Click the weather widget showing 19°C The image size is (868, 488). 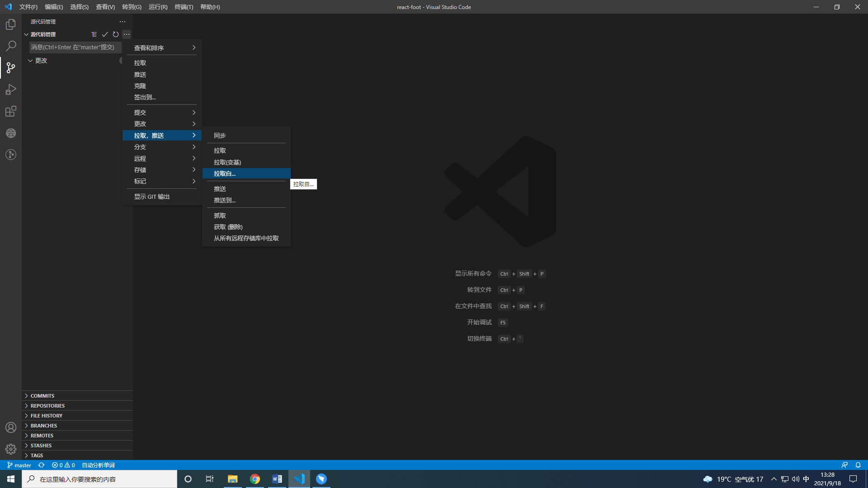733,479
